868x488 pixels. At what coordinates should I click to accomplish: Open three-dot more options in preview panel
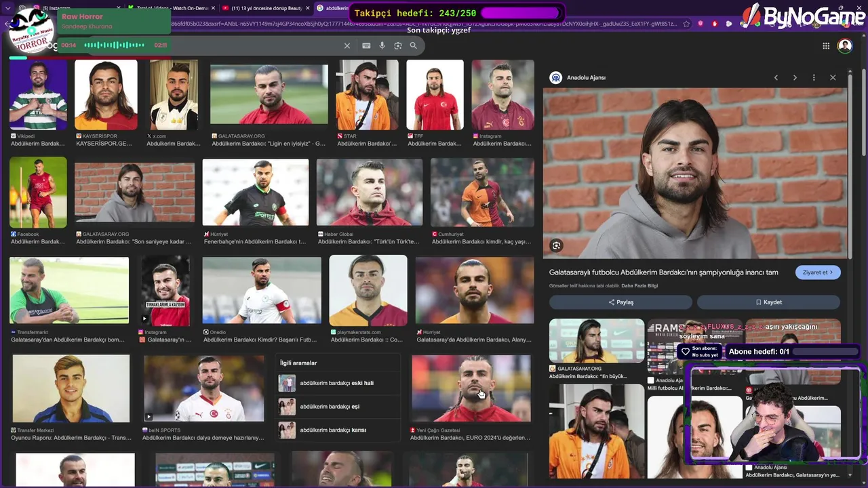point(814,77)
